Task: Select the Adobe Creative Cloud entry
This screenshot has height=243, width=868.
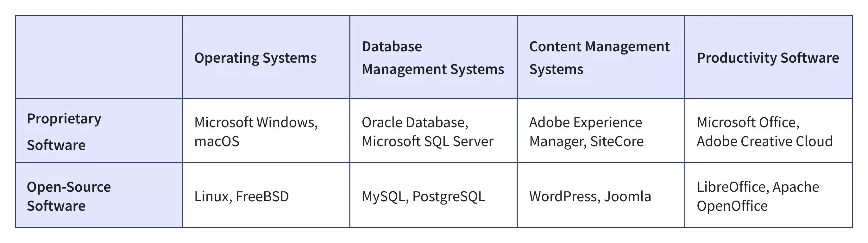Action: (x=764, y=141)
